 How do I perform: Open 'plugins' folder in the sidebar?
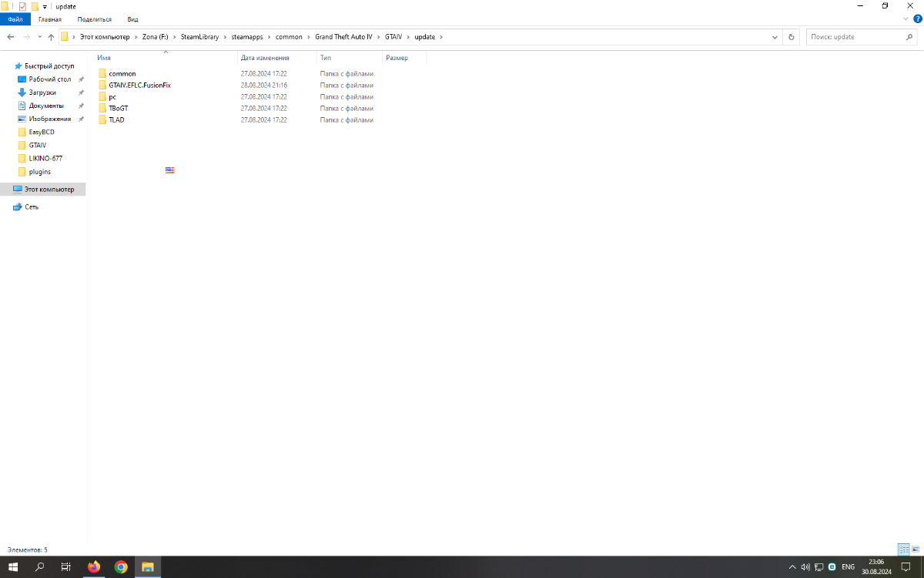pos(40,172)
